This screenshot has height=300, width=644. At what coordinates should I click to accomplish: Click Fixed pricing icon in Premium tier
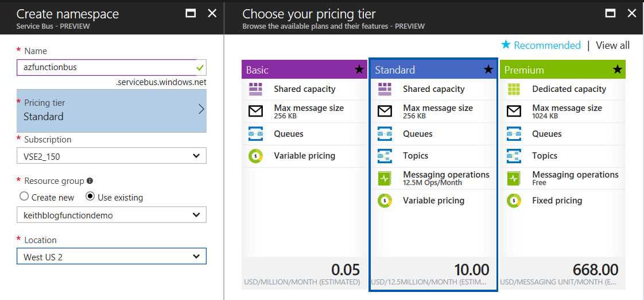[514, 201]
